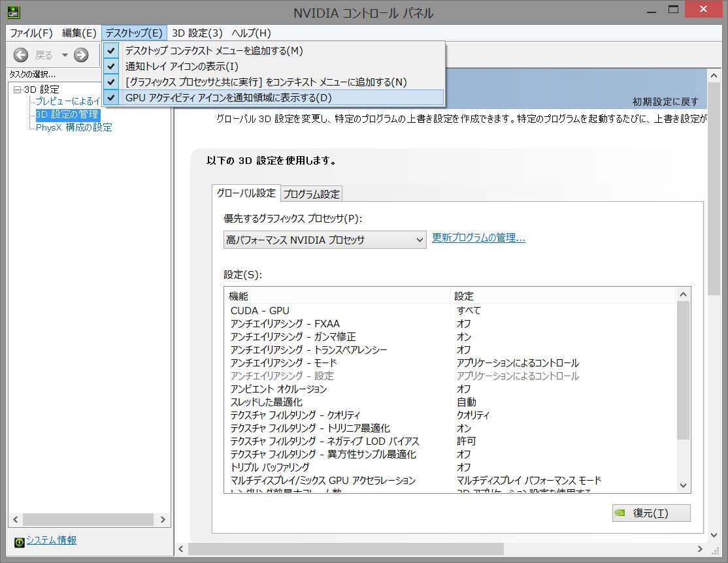728x563 pixels.
Task: Select アンチエイリアシング - モード row
Action: (450, 362)
